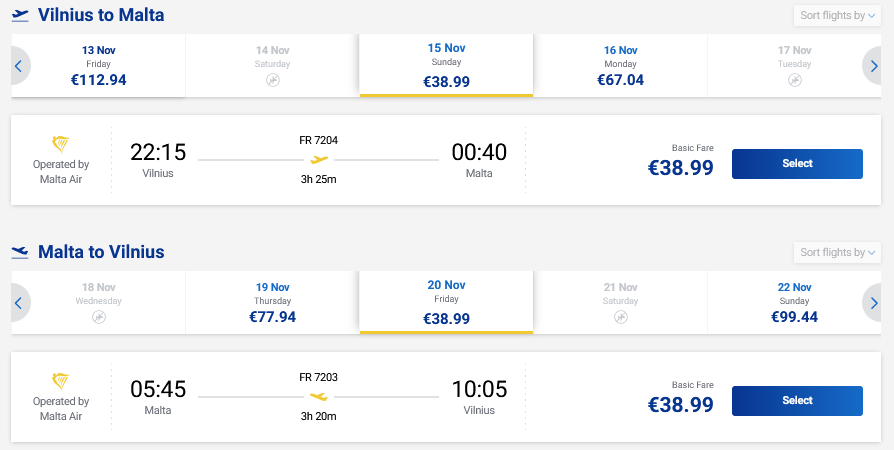Click the no-flight icon under 21 Nov Saturday
The width and height of the screenshot is (894, 450).
[620, 317]
